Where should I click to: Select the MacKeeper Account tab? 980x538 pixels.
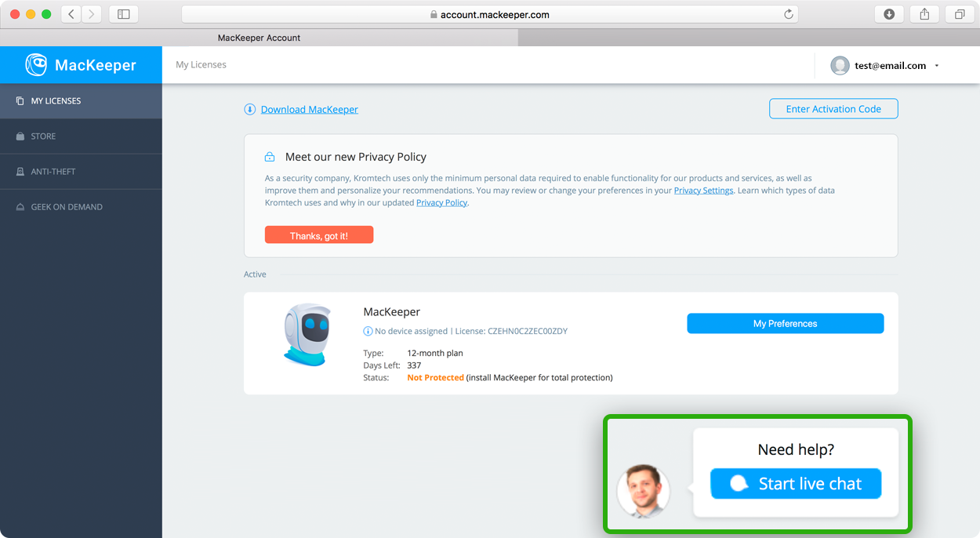[259, 38]
